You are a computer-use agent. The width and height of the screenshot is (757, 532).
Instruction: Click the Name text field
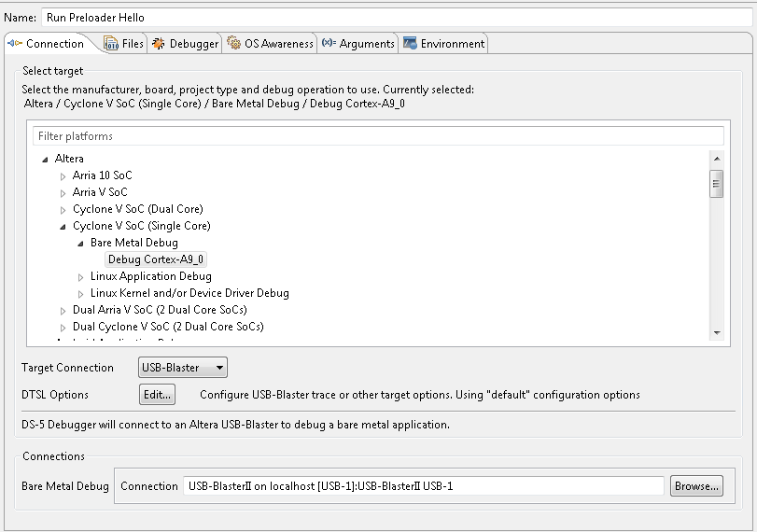click(397, 18)
